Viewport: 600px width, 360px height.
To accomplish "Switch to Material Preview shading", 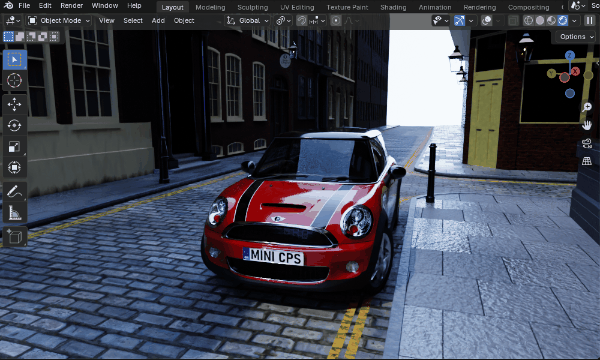I will coord(551,21).
